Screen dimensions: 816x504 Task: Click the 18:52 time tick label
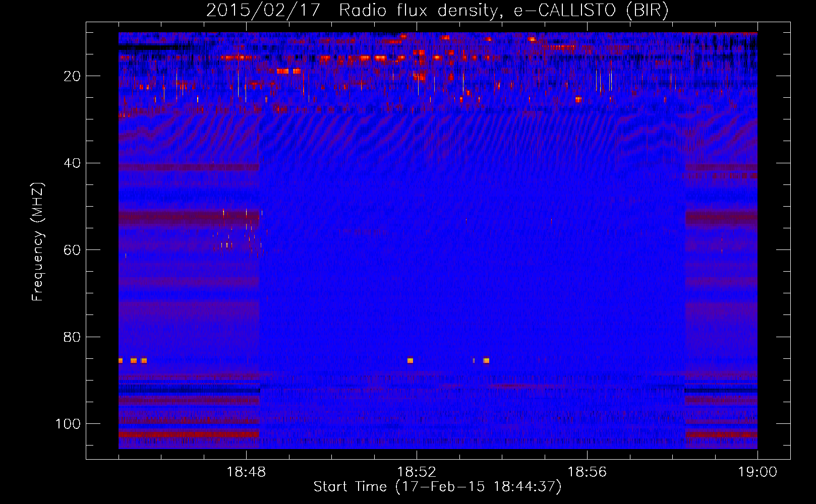(417, 472)
